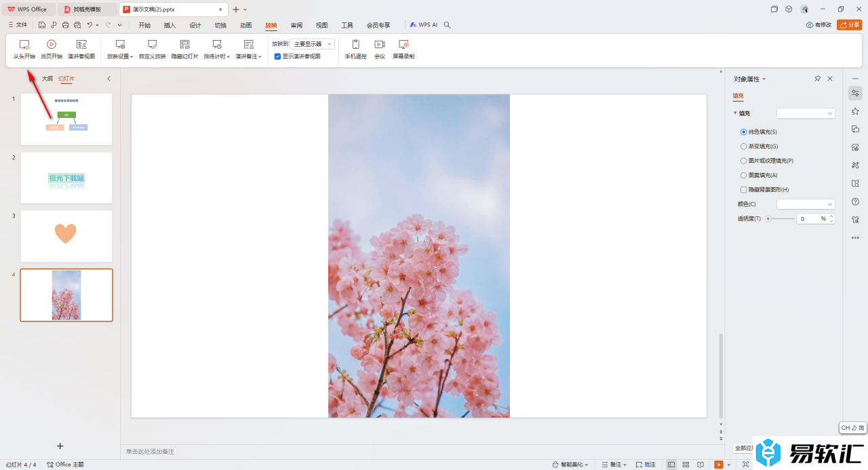Open the more options ellipsis in sidebar
Viewport: 868px width, 470px height.
(x=855, y=237)
